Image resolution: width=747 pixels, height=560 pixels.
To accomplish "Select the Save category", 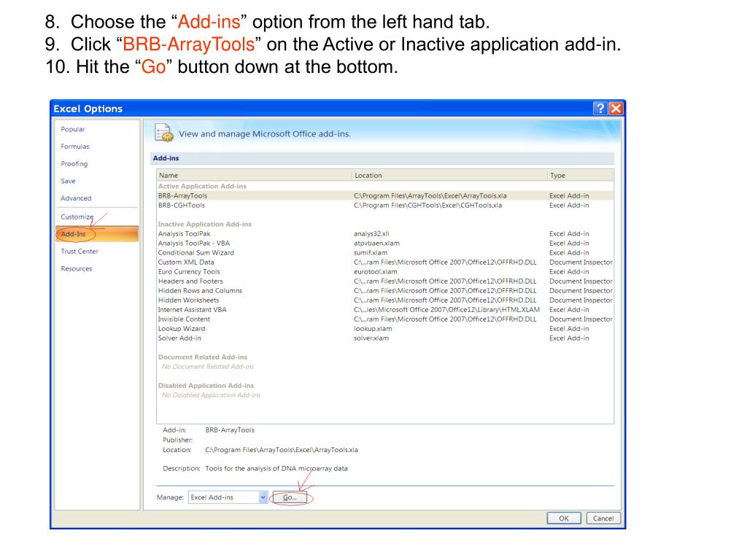I will [68, 181].
